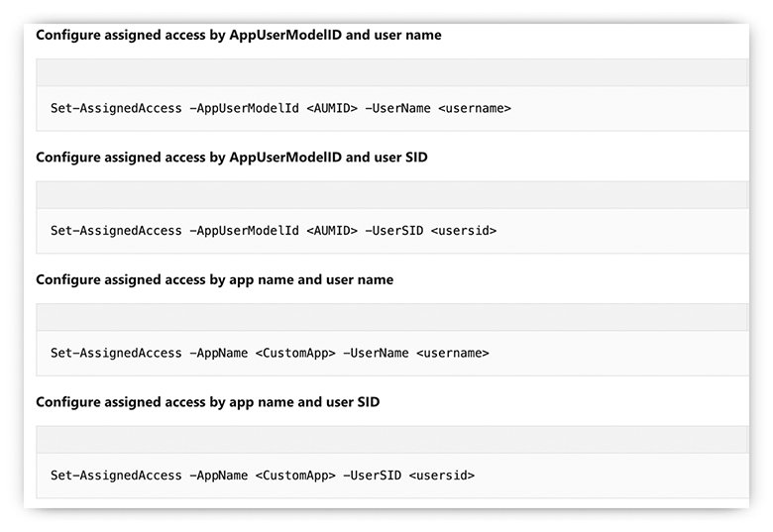Click the heading 'Configure assigned access by app name and user name'
Image resolution: width=773 pixels, height=532 pixels.
[x=214, y=280]
